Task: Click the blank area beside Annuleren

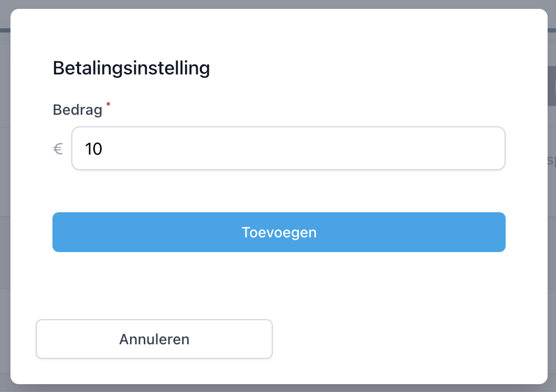Action: pos(409,339)
